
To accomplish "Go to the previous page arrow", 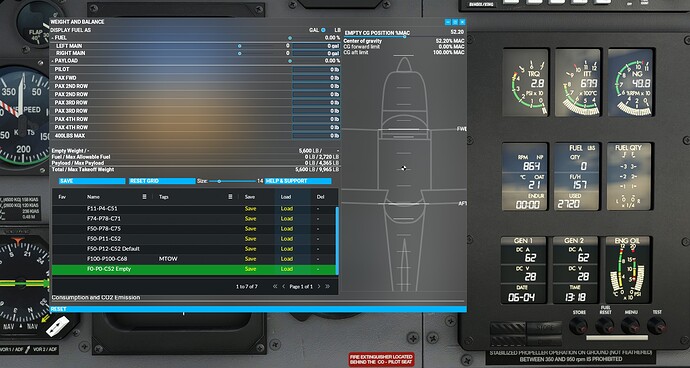I will (x=284, y=287).
